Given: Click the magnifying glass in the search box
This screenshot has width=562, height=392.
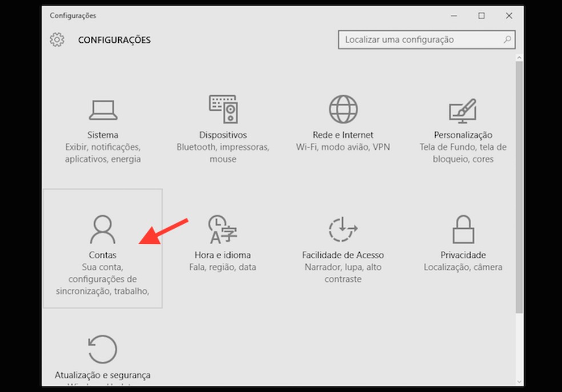Looking at the screenshot, I should (x=507, y=39).
